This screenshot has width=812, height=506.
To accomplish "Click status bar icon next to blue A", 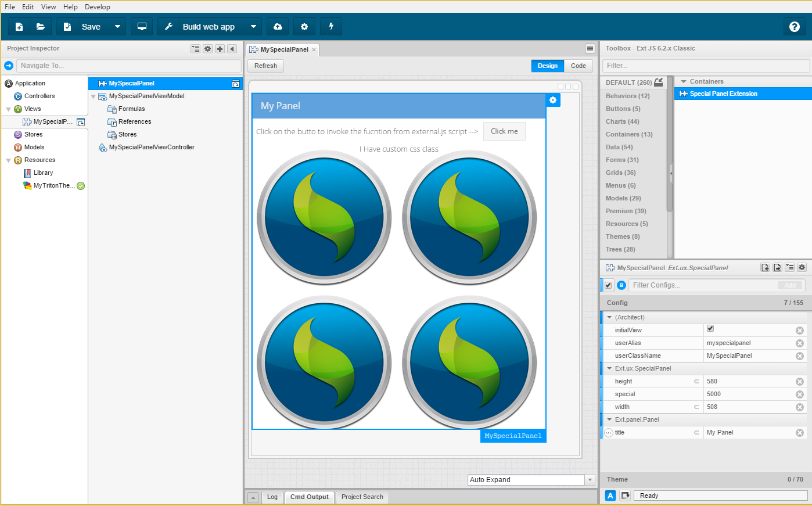I will click(x=625, y=496).
